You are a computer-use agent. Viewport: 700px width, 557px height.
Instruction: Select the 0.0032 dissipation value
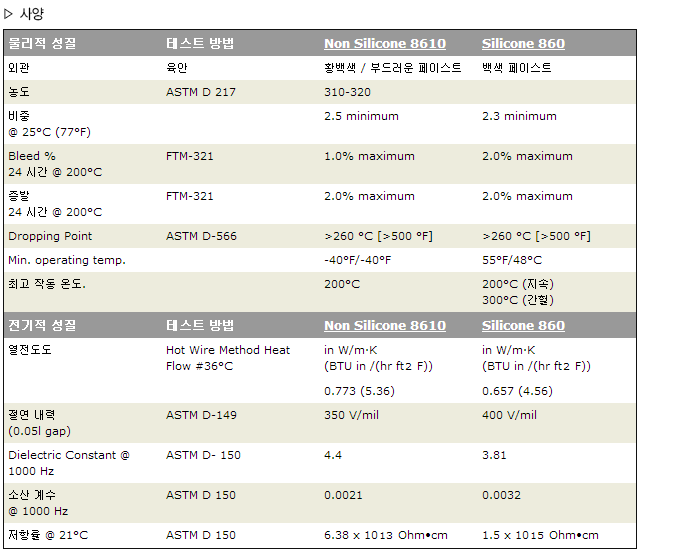(501, 495)
